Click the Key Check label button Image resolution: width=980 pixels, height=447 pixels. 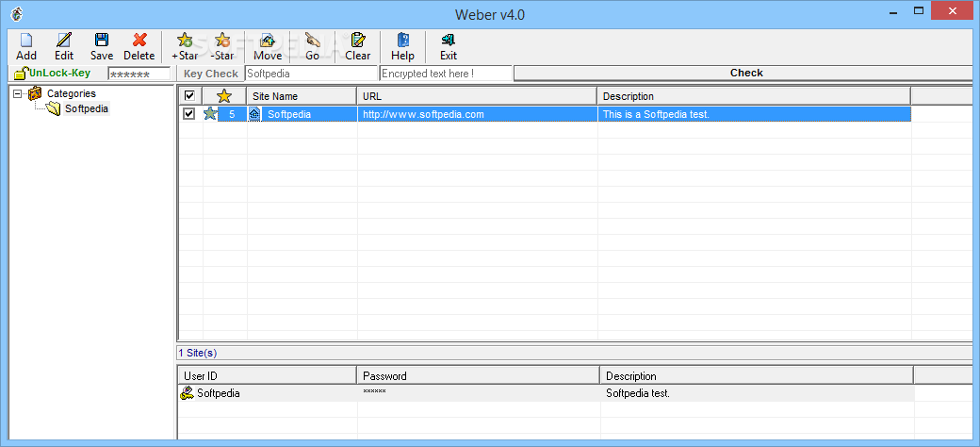click(x=211, y=74)
